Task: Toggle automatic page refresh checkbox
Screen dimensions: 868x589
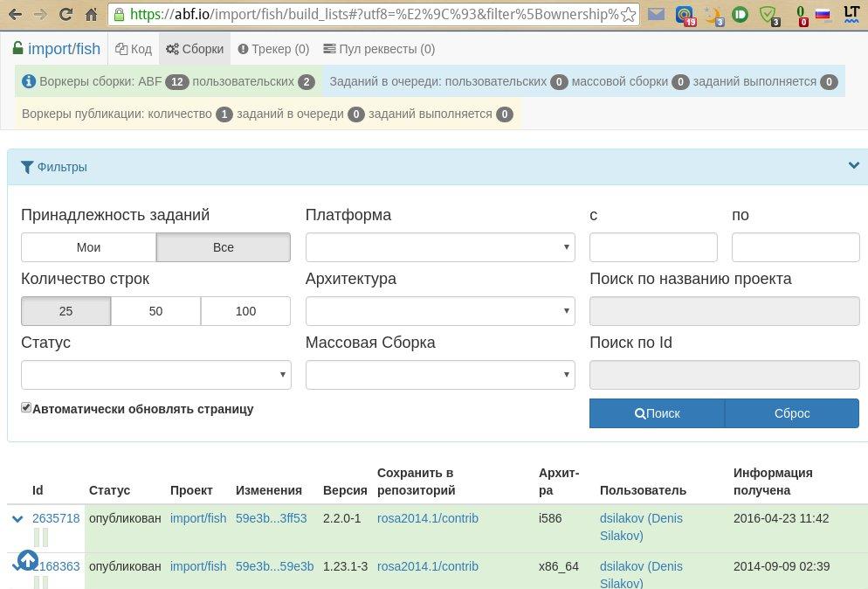Action: coord(26,408)
